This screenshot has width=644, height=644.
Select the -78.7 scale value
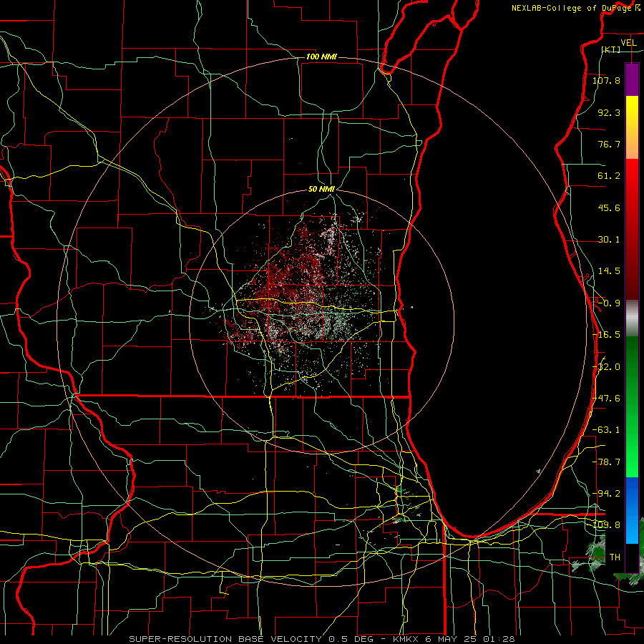[606, 462]
